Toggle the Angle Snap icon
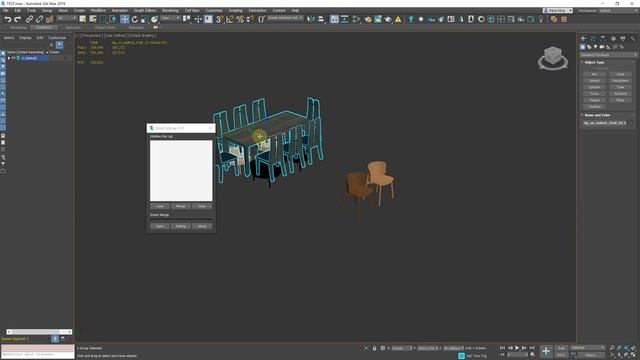 [x=230, y=19]
